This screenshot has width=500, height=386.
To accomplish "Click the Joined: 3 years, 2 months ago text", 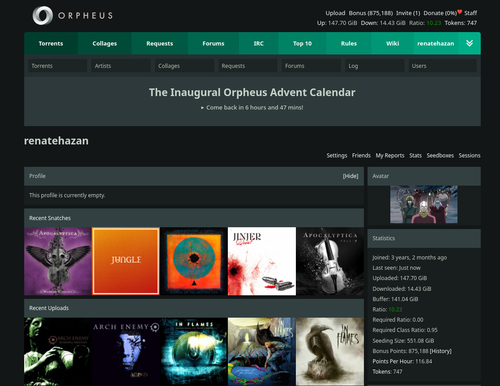I will click(x=410, y=257).
